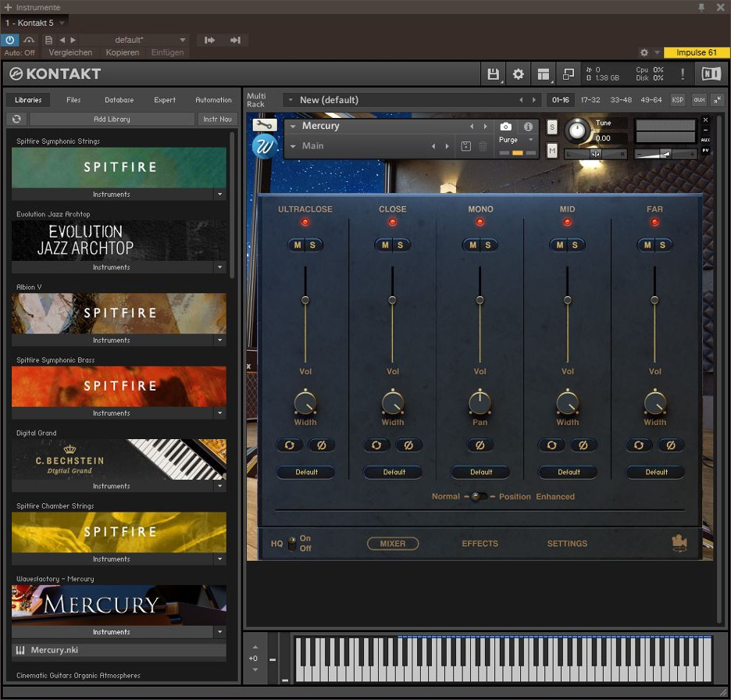Mute the CLOSE mic channel
This screenshot has height=700, width=731.
point(385,245)
